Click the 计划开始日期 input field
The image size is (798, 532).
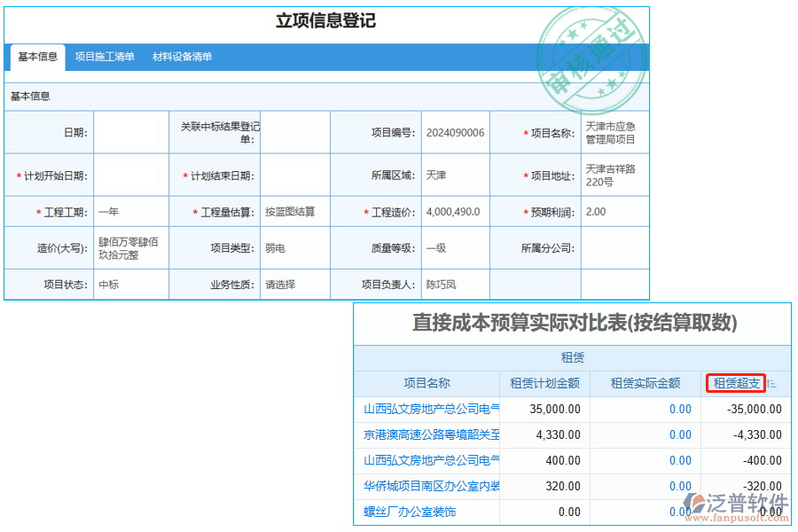click(131, 175)
